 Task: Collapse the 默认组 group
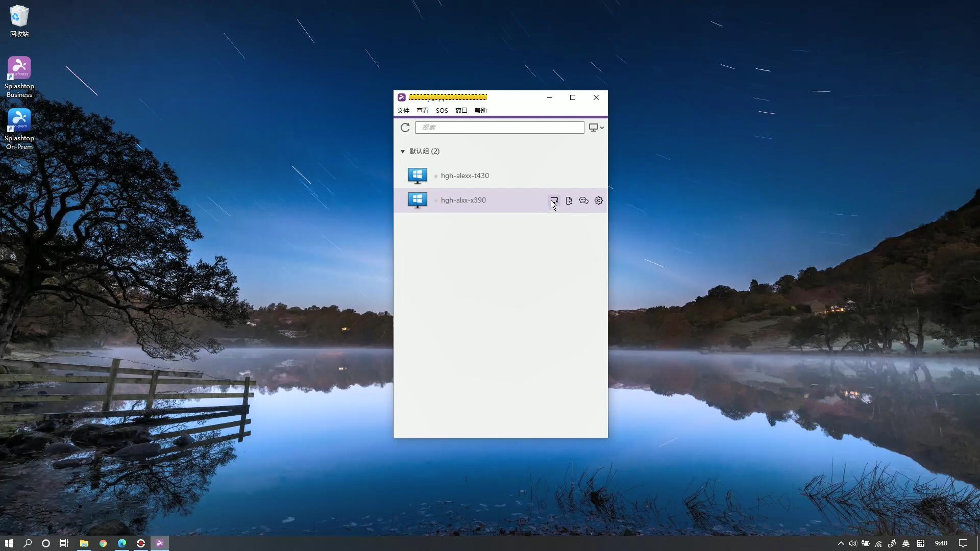[x=403, y=151]
